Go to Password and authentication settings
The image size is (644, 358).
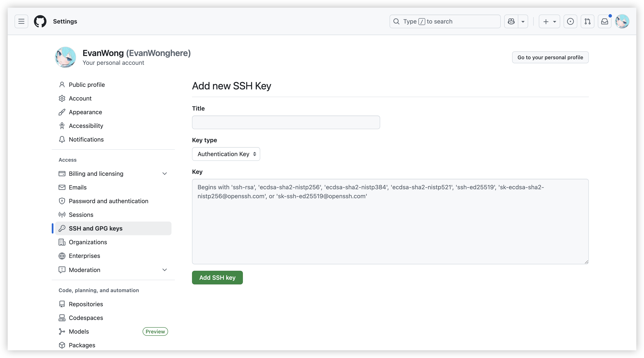click(108, 201)
